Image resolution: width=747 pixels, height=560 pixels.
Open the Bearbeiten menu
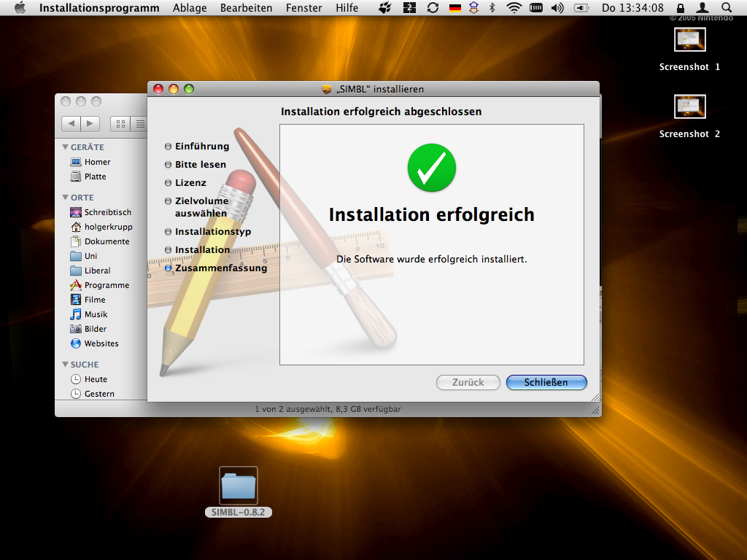coord(246,7)
